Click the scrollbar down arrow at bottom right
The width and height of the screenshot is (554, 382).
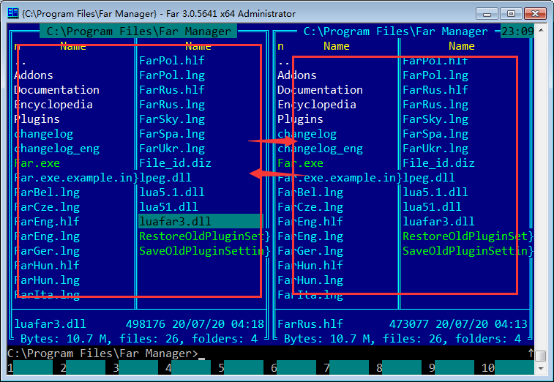(x=541, y=369)
